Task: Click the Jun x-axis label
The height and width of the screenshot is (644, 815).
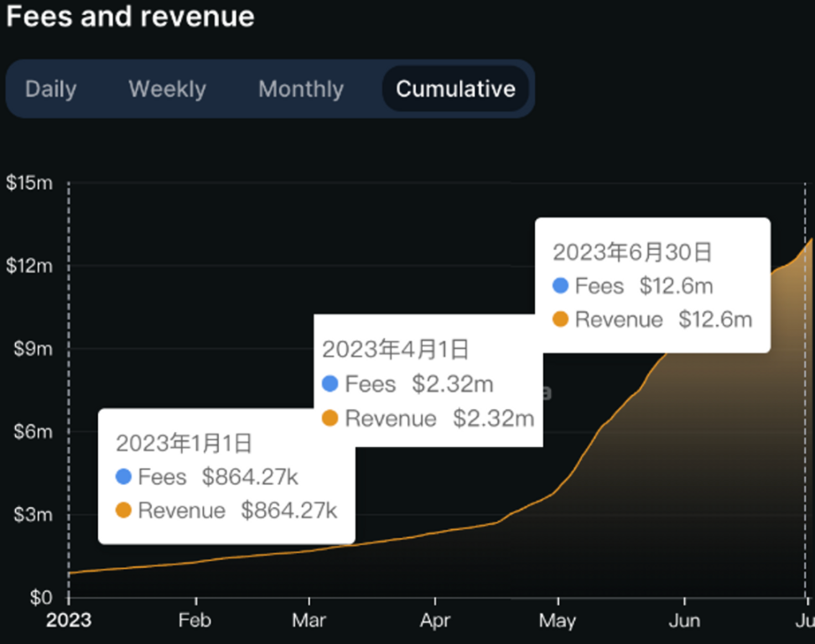Action: (684, 622)
